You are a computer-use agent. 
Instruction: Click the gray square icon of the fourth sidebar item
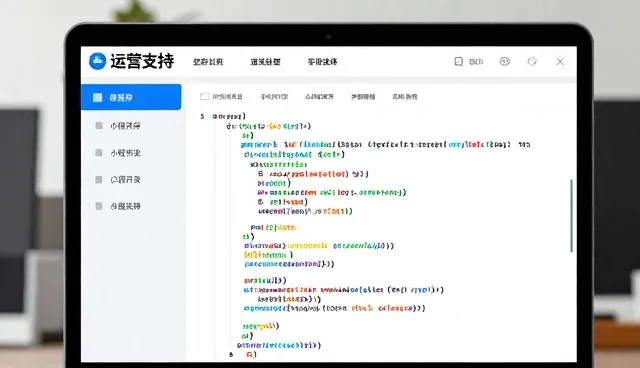[99, 180]
